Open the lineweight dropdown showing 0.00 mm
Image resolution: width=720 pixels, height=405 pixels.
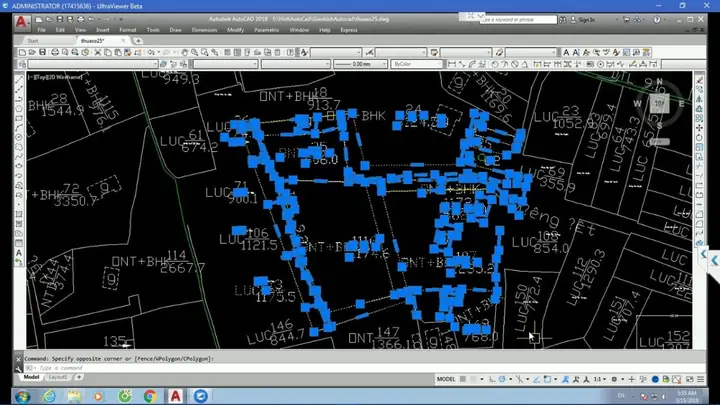click(x=360, y=64)
